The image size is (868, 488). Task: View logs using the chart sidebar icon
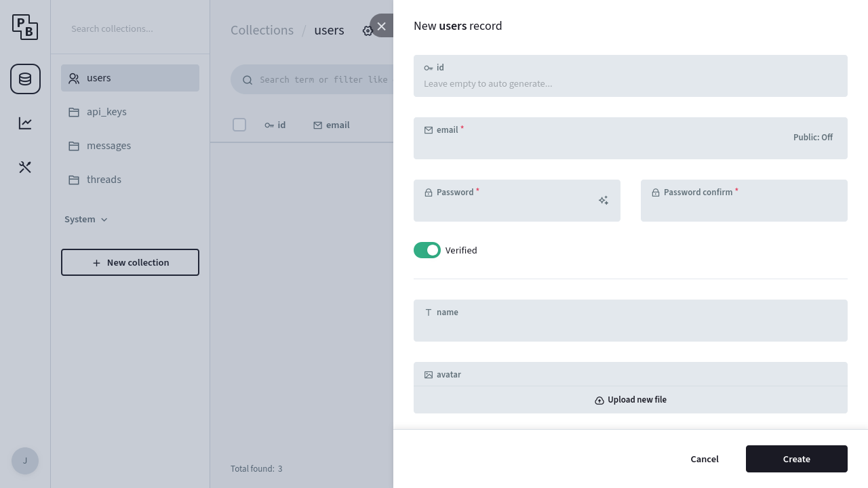click(x=25, y=123)
